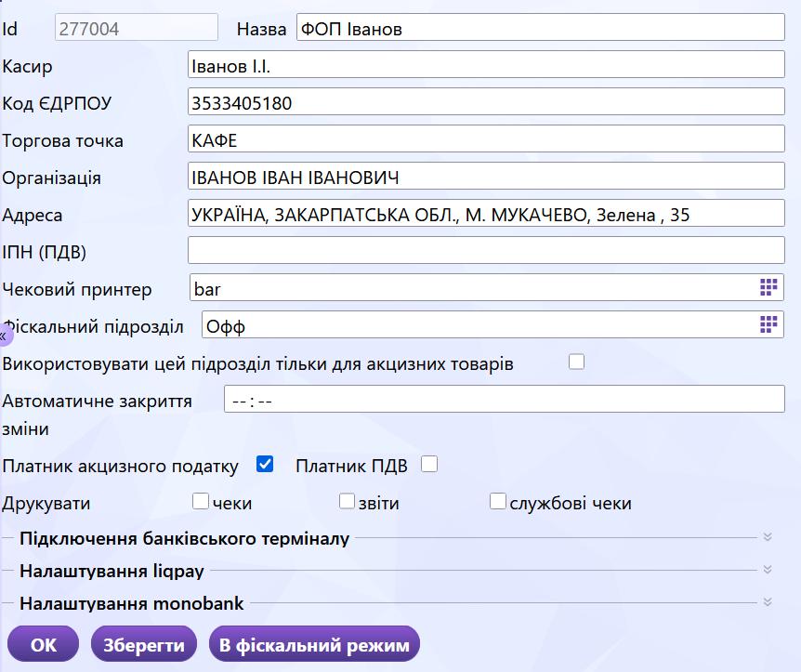This screenshot has height=672, width=801.
Task: Open the Фіскальний підрозділ selection grid icon
Action: [x=768, y=324]
